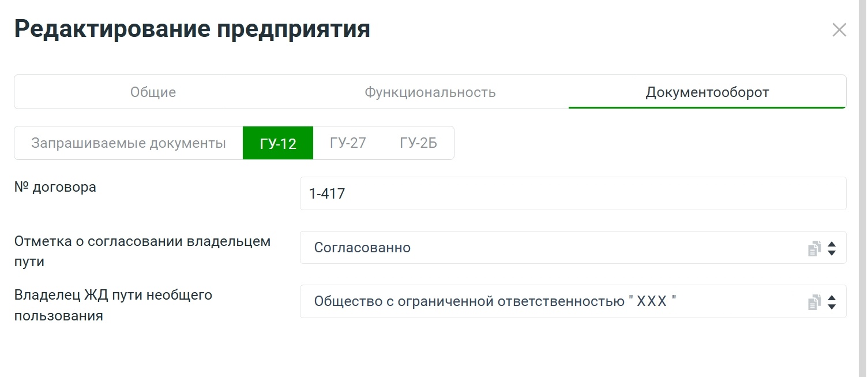Click the Редактирование предприятия heading
868x377 pixels.
coord(192,29)
